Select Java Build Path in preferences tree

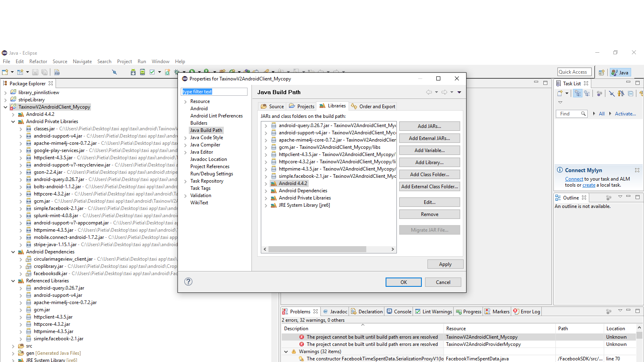206,130
